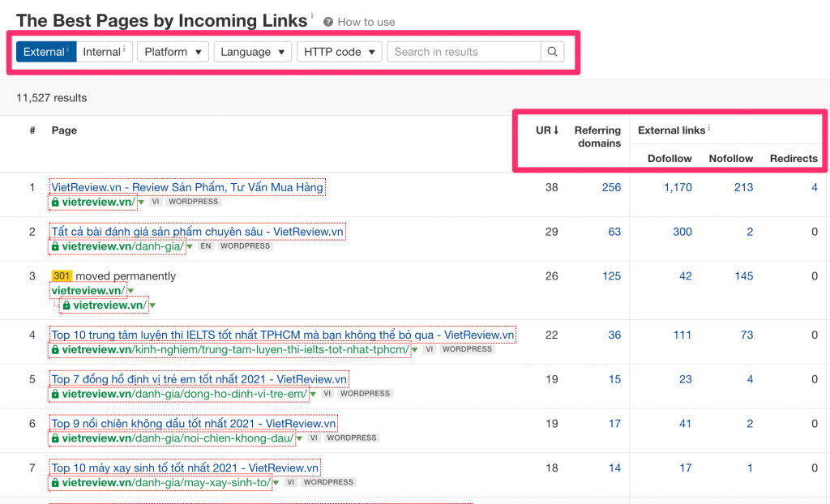Viewport: 830px width, 504px height.
Task: Open the 300 dofollow links count
Action: pos(682,232)
